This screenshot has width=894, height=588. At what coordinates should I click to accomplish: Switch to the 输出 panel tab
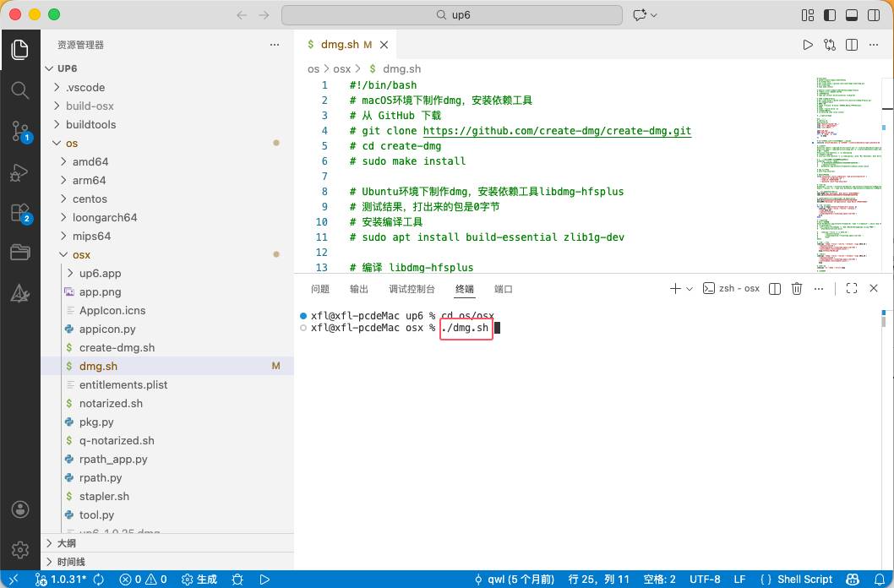[x=359, y=289]
